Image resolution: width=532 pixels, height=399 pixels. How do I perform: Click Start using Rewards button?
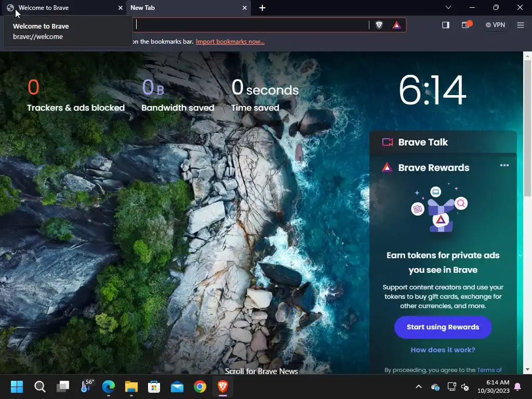443,327
